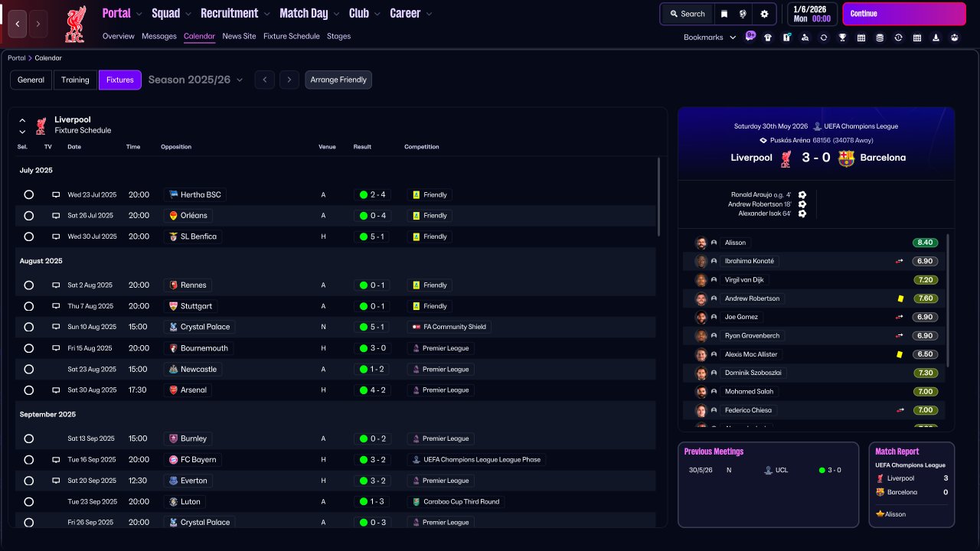The image size is (980, 551).
Task: Click Andrew Robertson's yellow card icon
Action: pyautogui.click(x=900, y=298)
